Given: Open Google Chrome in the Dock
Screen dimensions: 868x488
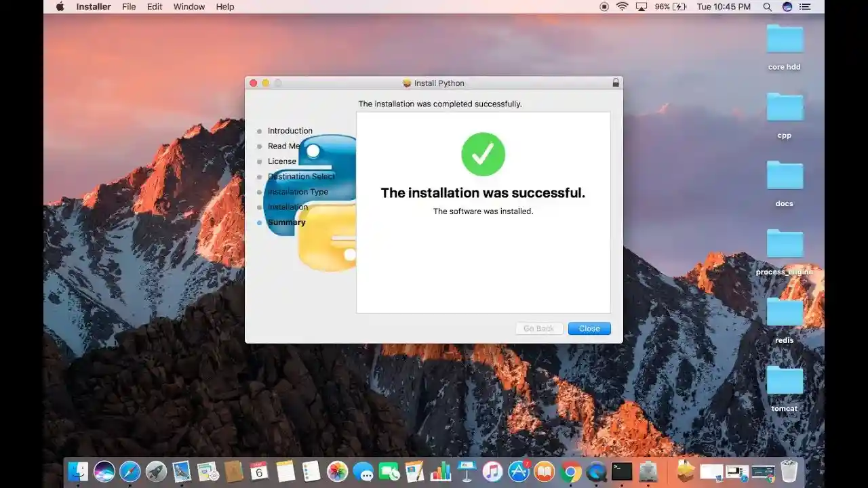Looking at the screenshot, I should [x=570, y=471].
